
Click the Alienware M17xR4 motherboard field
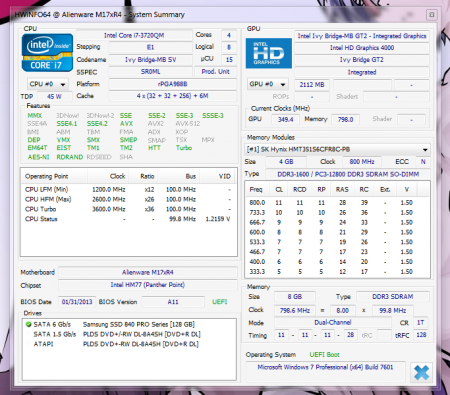tap(148, 272)
